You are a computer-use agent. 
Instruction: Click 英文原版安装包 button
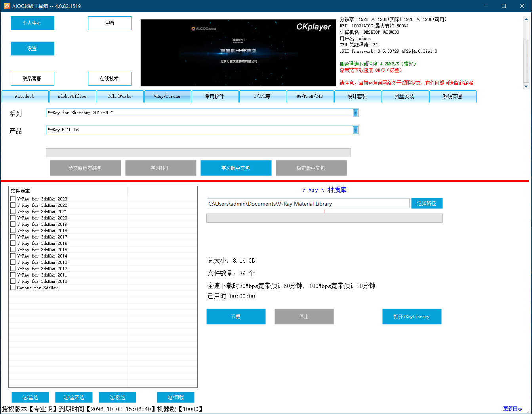[86, 168]
